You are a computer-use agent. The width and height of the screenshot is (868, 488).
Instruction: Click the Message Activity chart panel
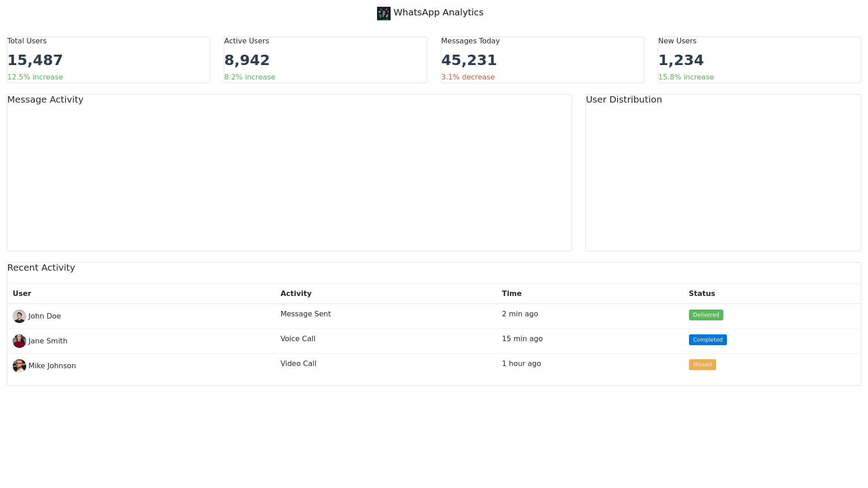289,176
